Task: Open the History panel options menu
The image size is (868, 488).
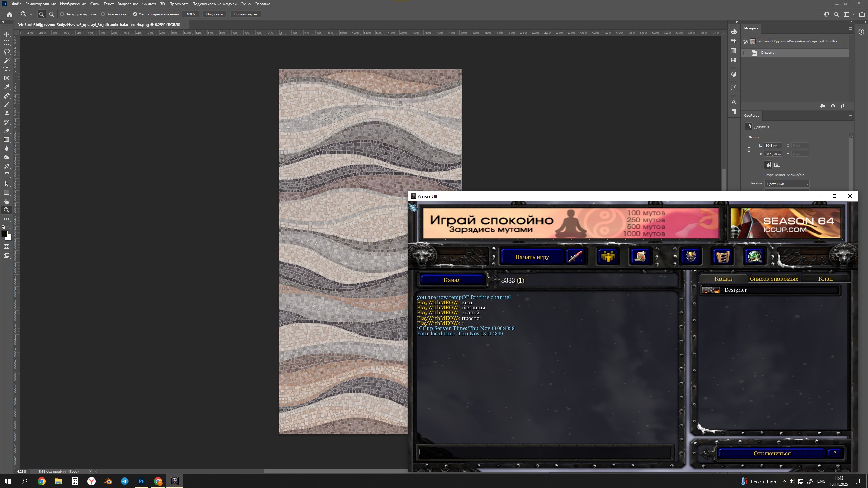Action: point(850,29)
